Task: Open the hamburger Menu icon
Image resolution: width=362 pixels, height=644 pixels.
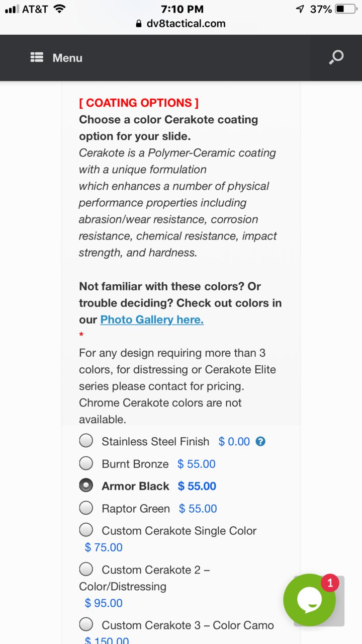Action: 37,57
